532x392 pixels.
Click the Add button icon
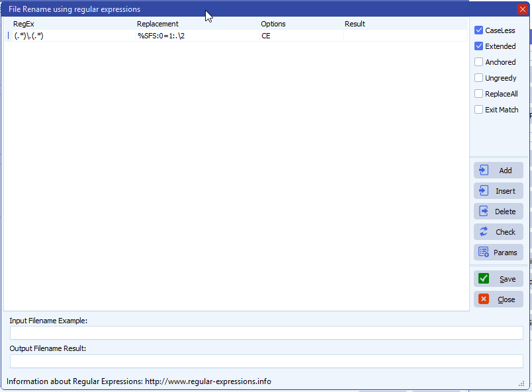click(484, 171)
